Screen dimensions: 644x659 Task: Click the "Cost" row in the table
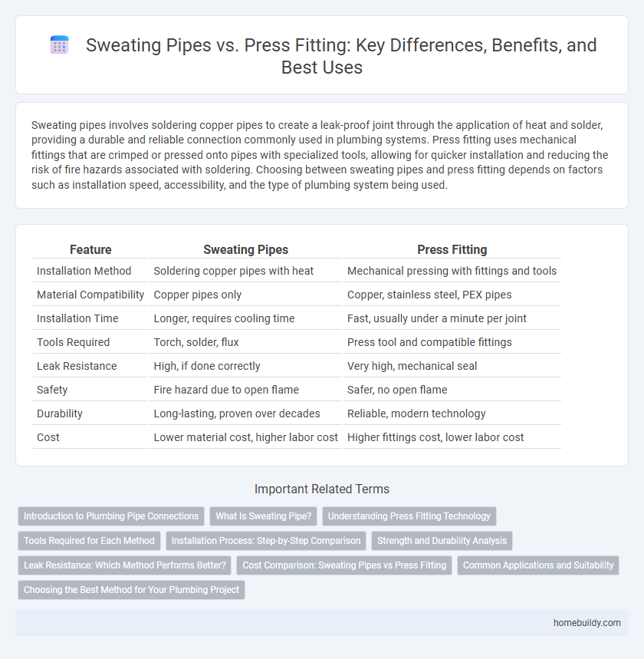48,437
